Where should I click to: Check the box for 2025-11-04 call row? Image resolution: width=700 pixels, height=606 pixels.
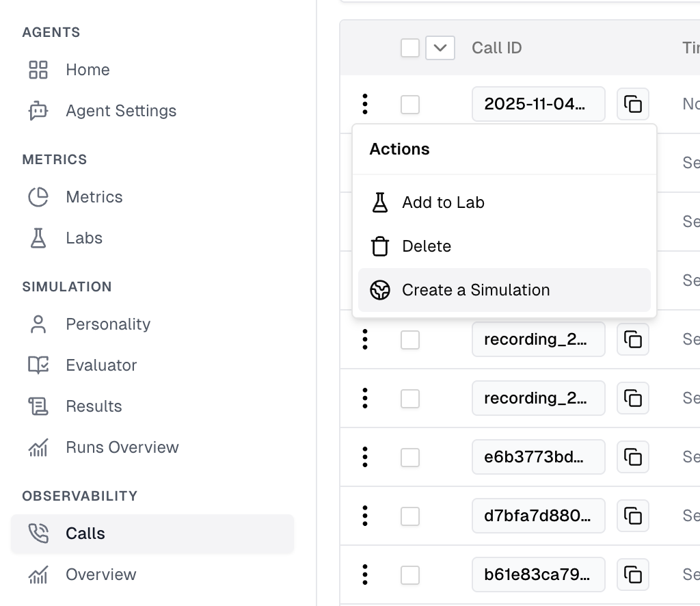(410, 105)
